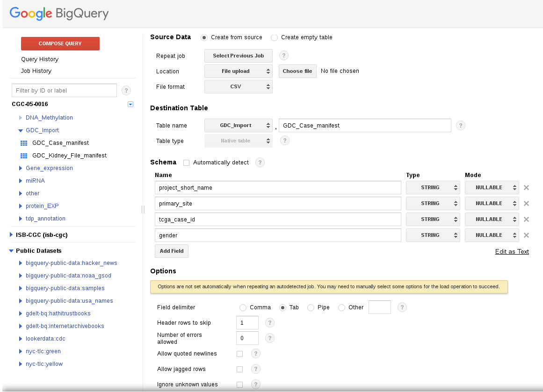543x392 pixels.
Task: Click Number of errors allowed field
Action: (247, 338)
